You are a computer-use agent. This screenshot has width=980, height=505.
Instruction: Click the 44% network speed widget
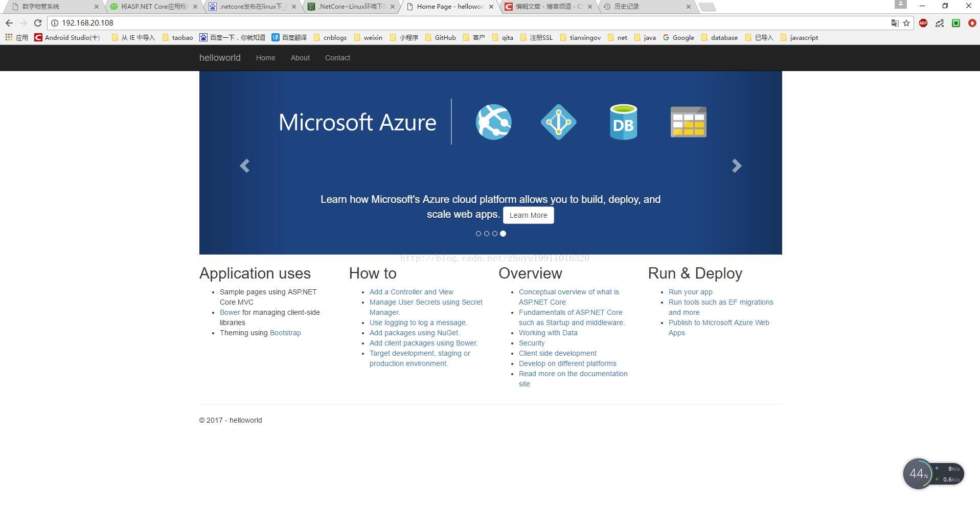pyautogui.click(x=933, y=474)
